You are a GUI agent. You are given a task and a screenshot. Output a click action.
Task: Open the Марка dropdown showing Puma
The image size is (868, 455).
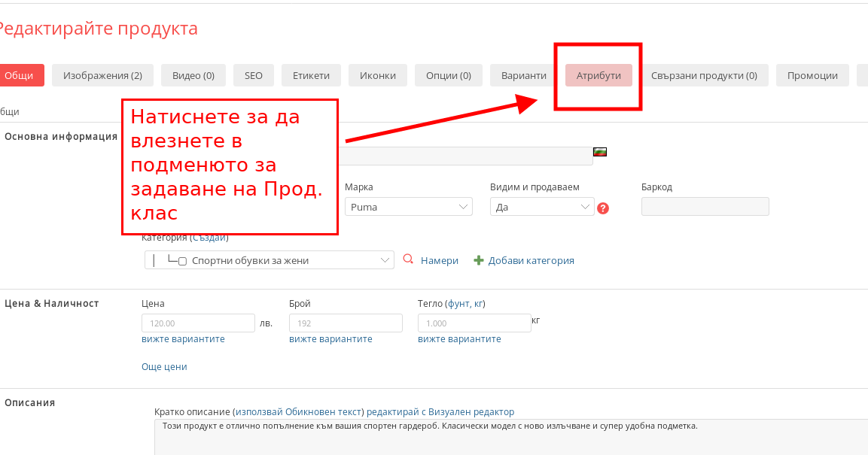(x=408, y=207)
